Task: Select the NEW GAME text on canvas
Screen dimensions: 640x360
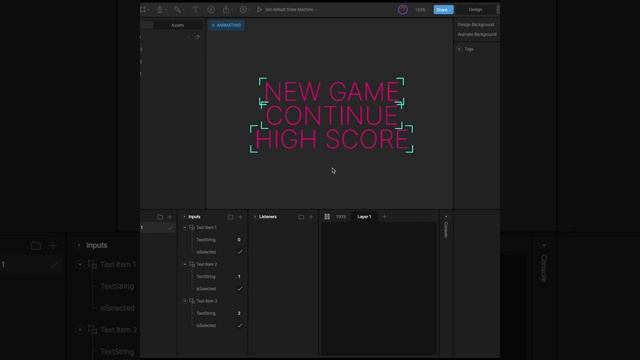Action: tap(331, 91)
